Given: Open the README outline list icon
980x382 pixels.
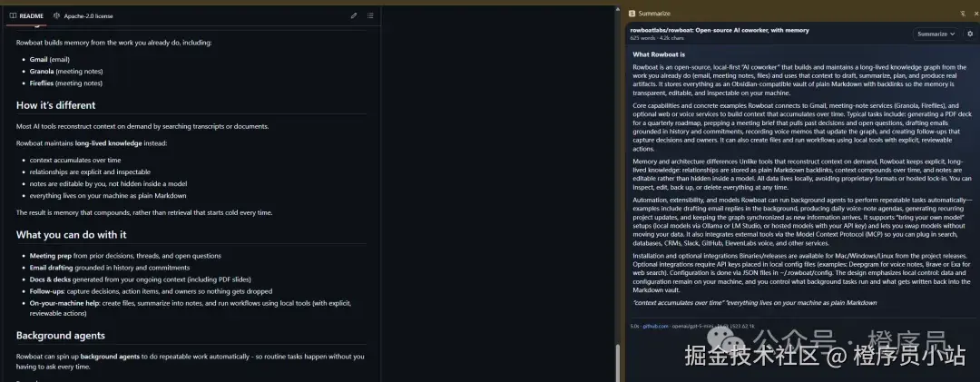Looking at the screenshot, I should tap(370, 15).
